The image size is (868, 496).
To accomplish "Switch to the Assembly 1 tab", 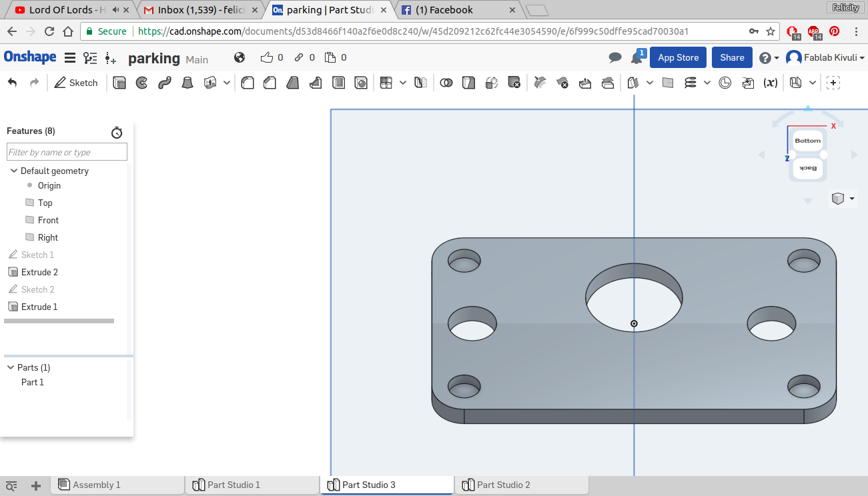I will (96, 485).
